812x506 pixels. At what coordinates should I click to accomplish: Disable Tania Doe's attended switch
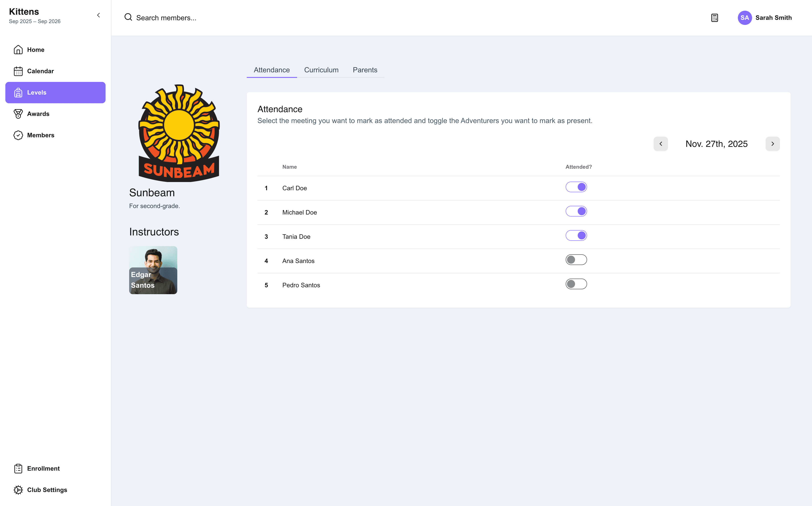coord(576,236)
